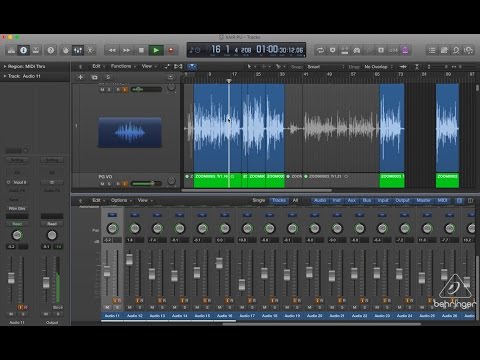480x360 pixels.
Task: Open the Read automation mode on Output strip
Action: (52, 224)
